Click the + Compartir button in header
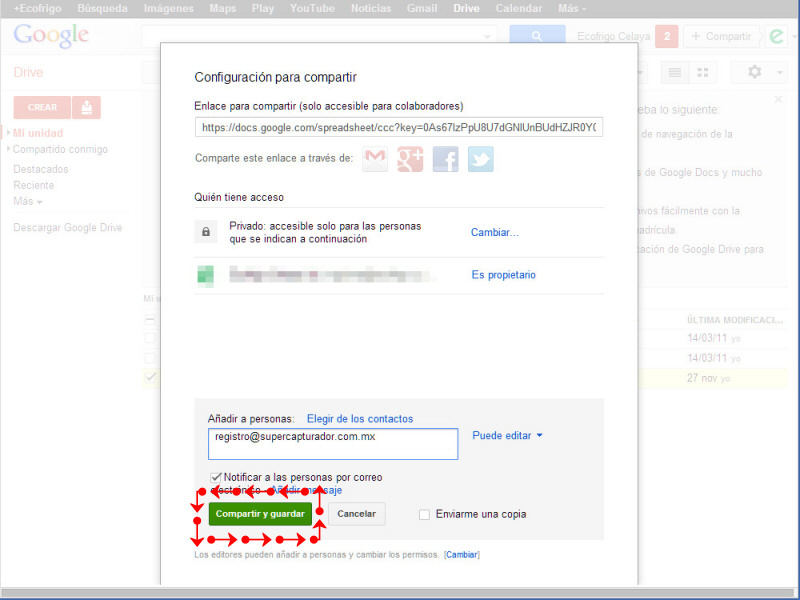Screen dimensions: 800x600 tap(721, 36)
